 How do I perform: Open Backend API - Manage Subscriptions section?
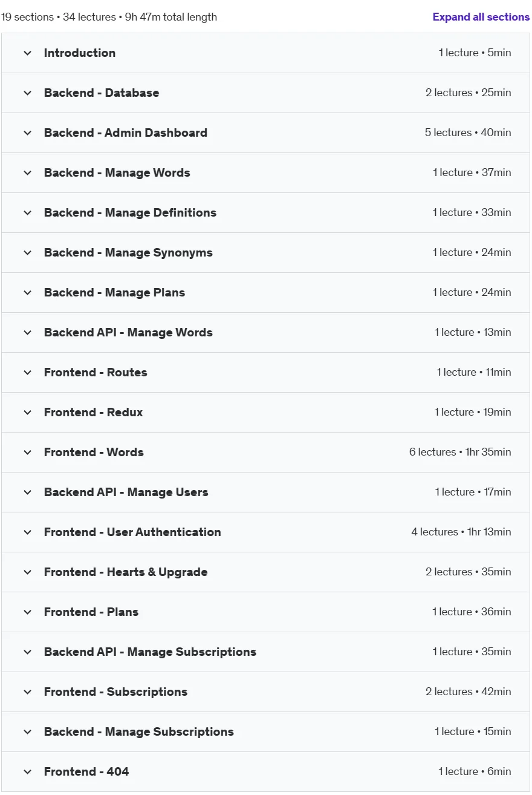pos(265,652)
